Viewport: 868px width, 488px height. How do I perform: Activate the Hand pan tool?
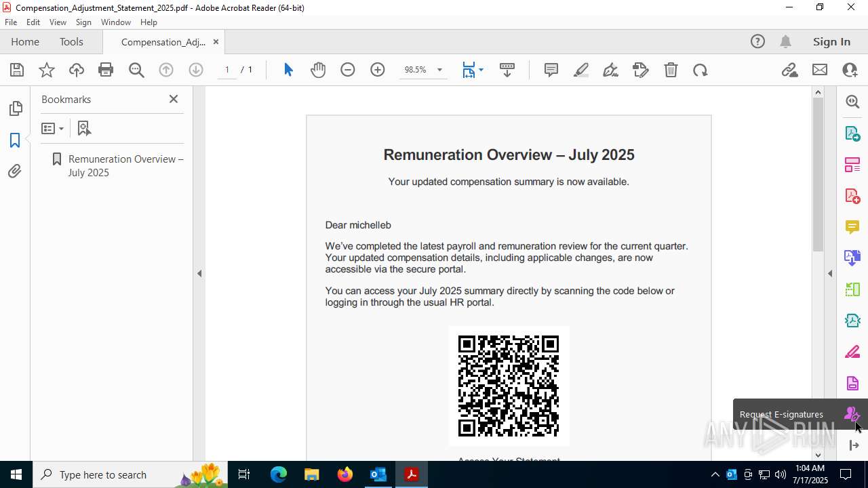click(318, 70)
